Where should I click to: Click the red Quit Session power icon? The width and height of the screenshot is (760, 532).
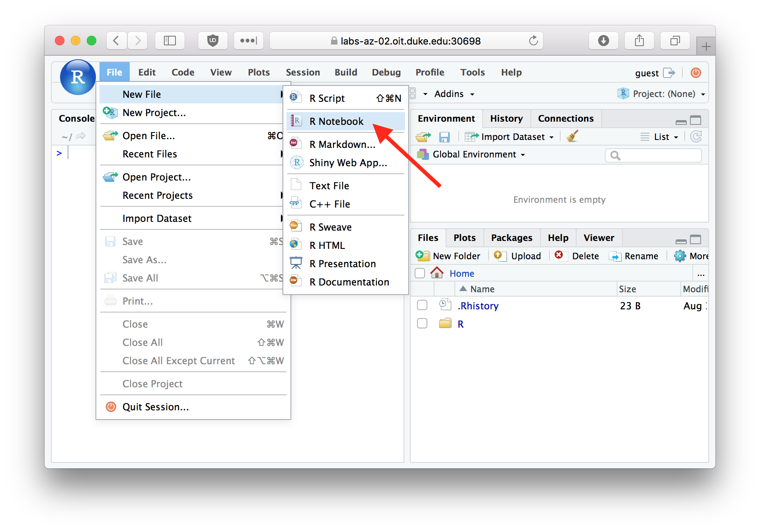pyautogui.click(x=696, y=73)
